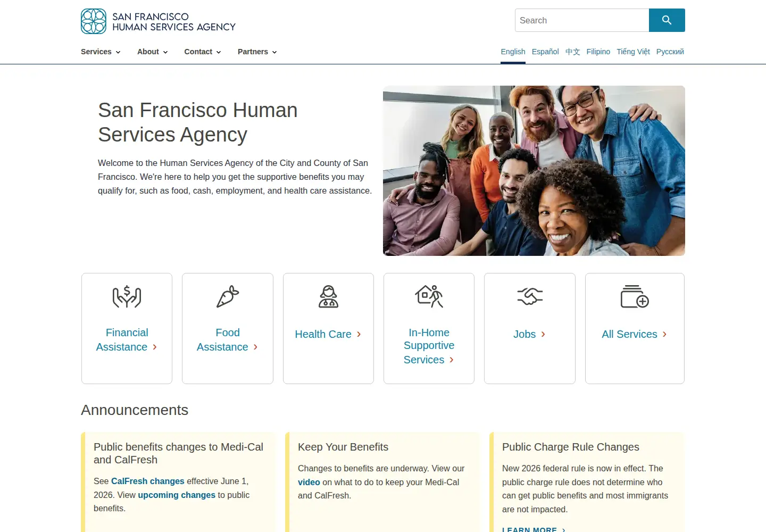Viewport: 766px width, 532px height.
Task: Expand the About dropdown menu
Action: tap(153, 52)
